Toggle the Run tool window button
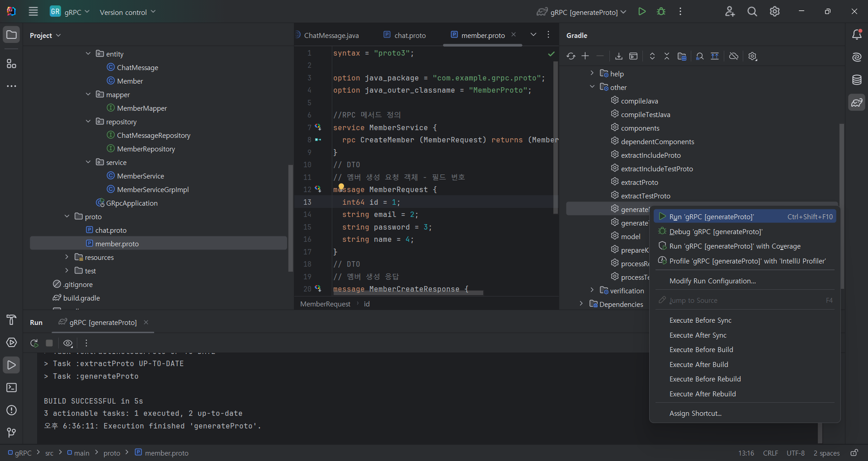The image size is (868, 461). (x=11, y=365)
